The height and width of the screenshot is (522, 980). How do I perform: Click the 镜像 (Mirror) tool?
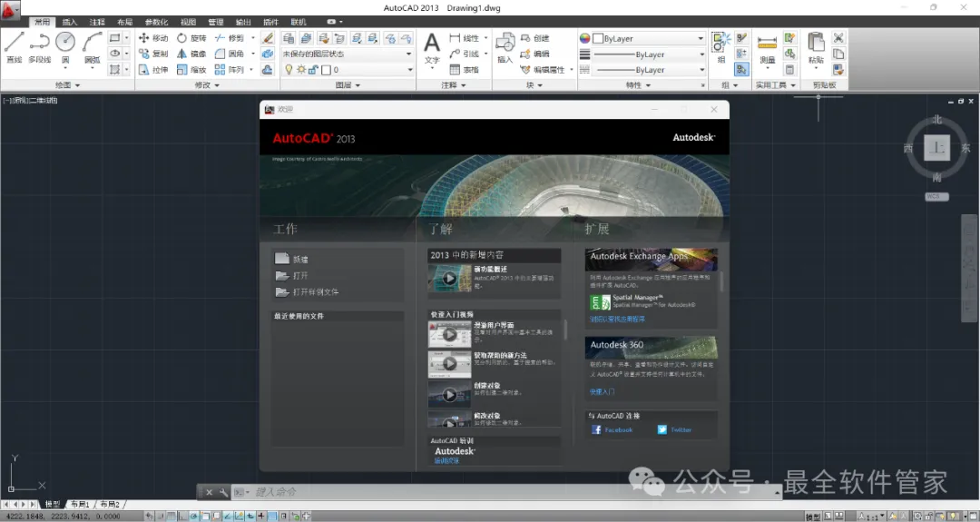coord(191,54)
